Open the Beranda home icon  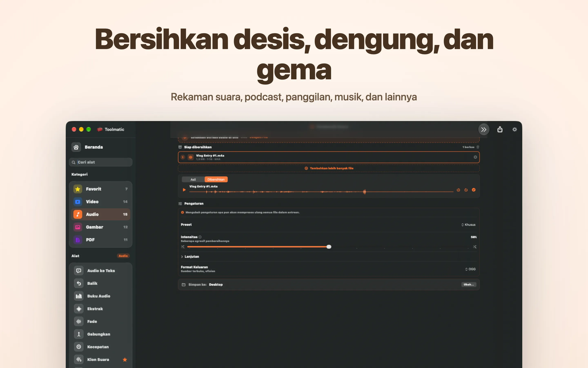pos(76,147)
